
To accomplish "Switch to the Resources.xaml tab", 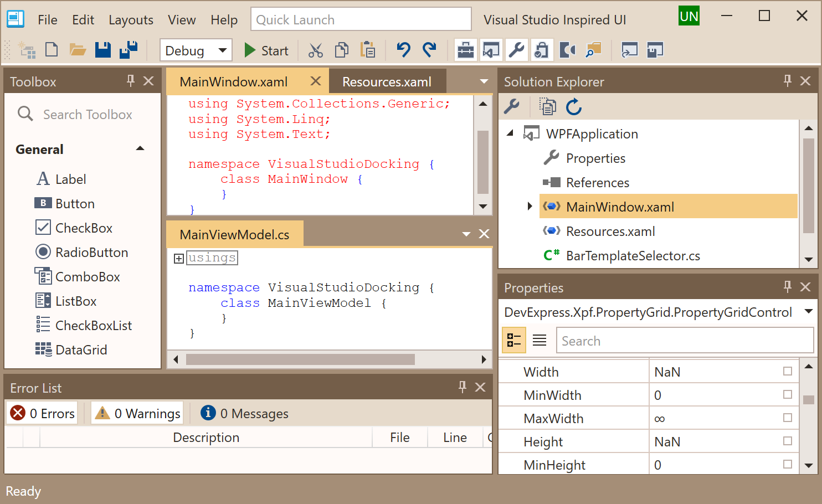I will (x=387, y=82).
